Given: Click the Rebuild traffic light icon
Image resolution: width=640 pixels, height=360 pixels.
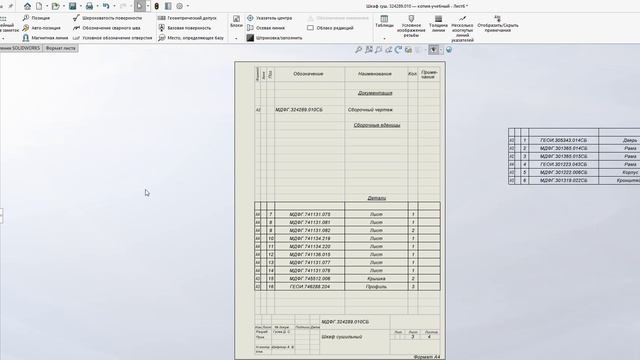Looking at the screenshot, I should point(156,6).
